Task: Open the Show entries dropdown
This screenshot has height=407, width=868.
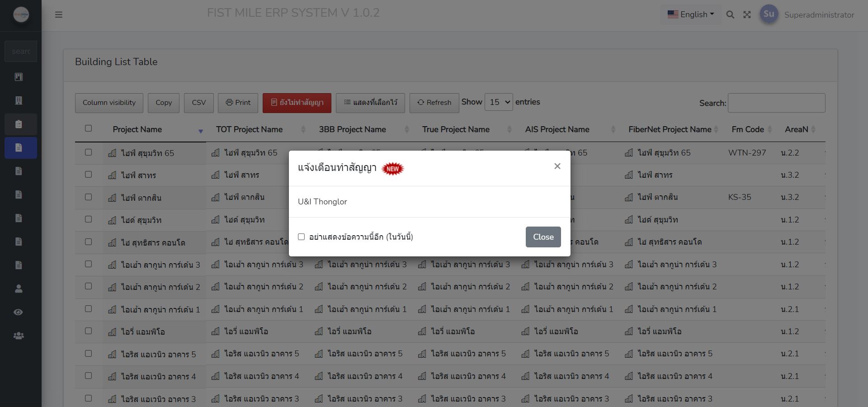Action: [x=498, y=102]
